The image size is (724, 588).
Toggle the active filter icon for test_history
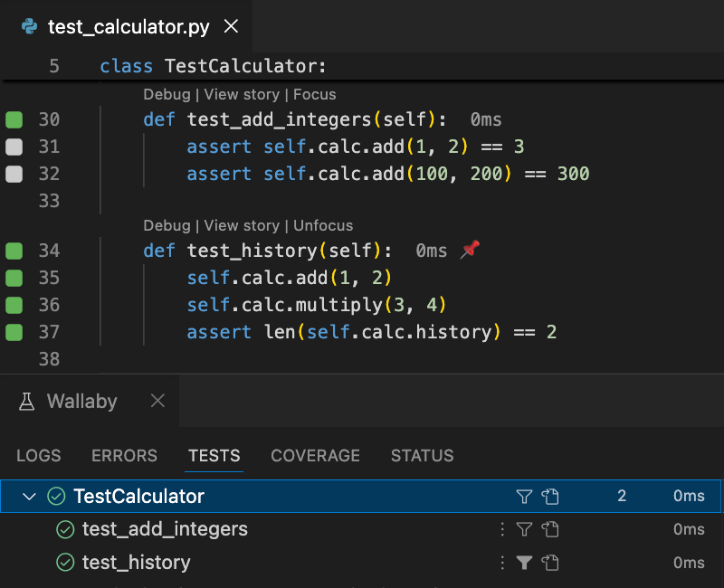pos(524,563)
